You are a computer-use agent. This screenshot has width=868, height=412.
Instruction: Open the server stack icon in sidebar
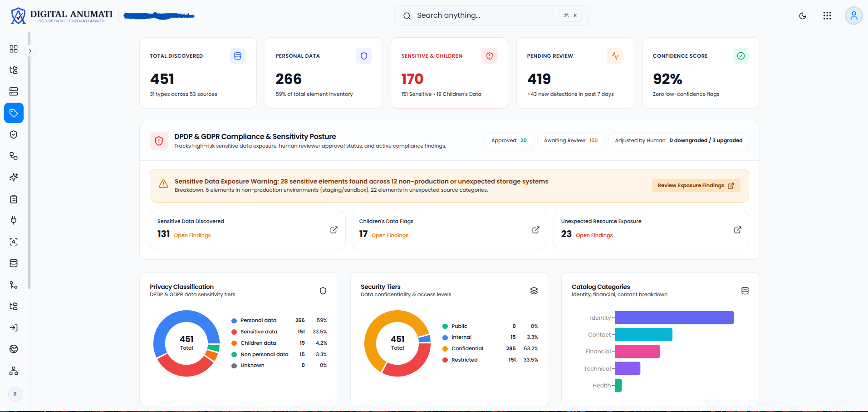14,91
